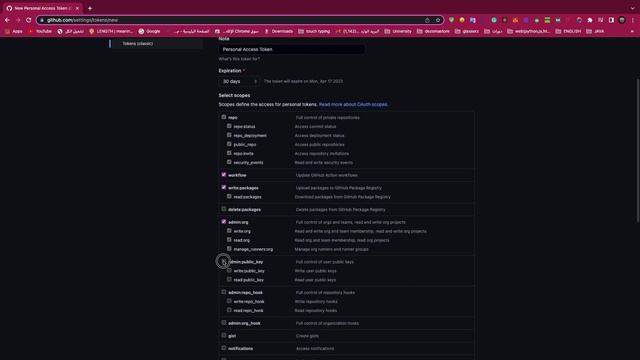Click 'Full control of private repositories' description
This screenshot has width=640, height=360.
click(x=328, y=118)
